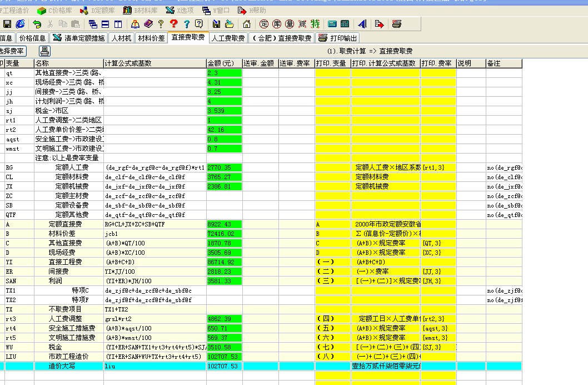Screen dimensions: 588x385
Task: Click the Tile windows vertically icon
Action: coord(118,24)
